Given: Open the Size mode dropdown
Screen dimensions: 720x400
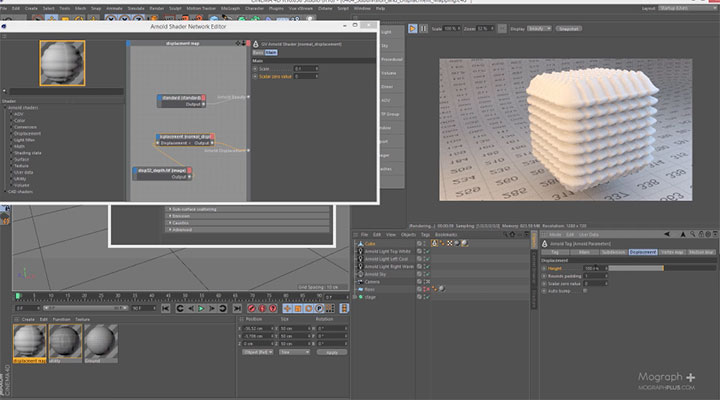Looking at the screenshot, I should click(x=294, y=352).
